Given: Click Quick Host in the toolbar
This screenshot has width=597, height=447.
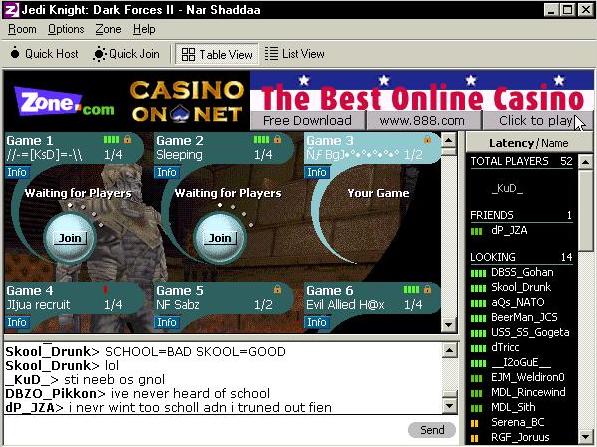Looking at the screenshot, I should pyautogui.click(x=44, y=54).
